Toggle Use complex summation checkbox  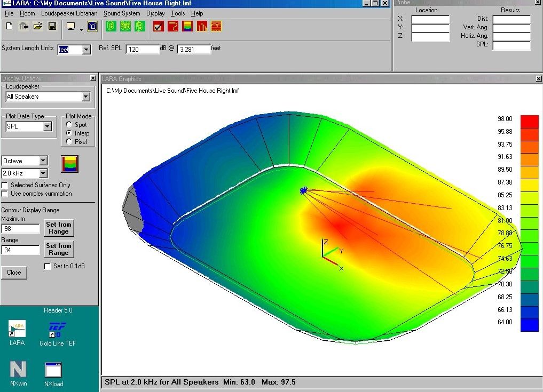[x=5, y=194]
